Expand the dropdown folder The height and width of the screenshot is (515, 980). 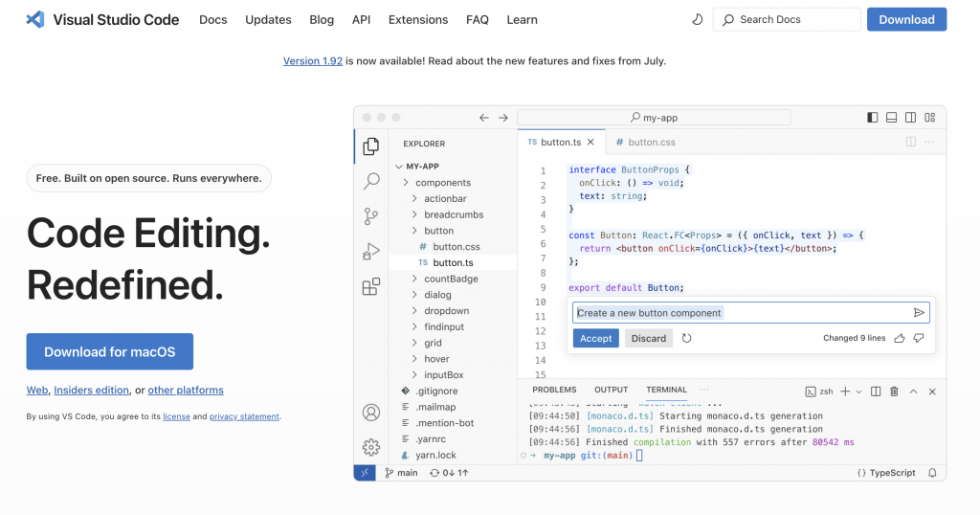(x=414, y=310)
